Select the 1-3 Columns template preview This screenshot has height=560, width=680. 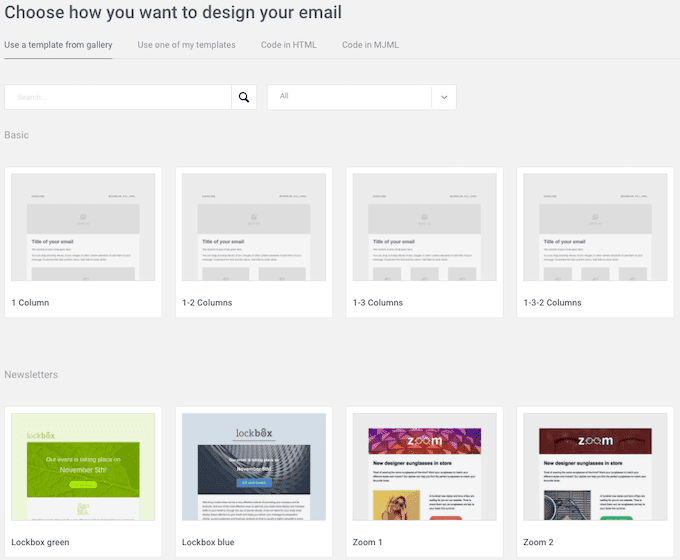(425, 227)
